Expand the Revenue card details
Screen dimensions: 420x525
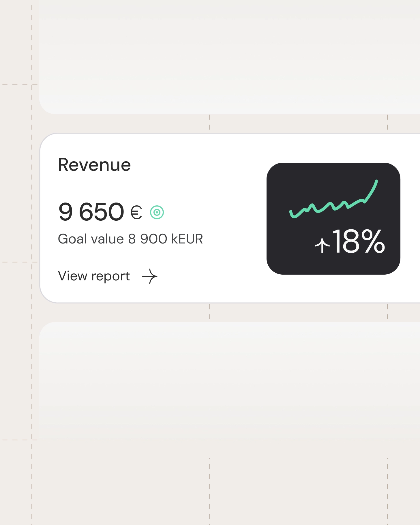coord(202,216)
